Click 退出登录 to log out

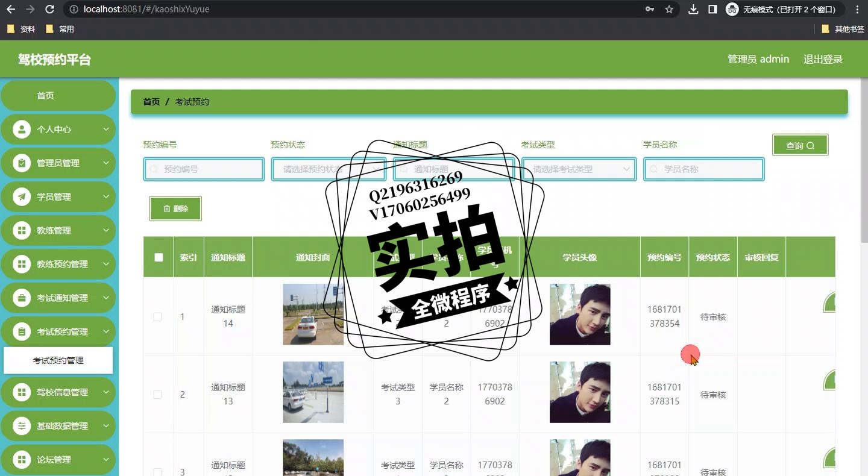pos(823,59)
